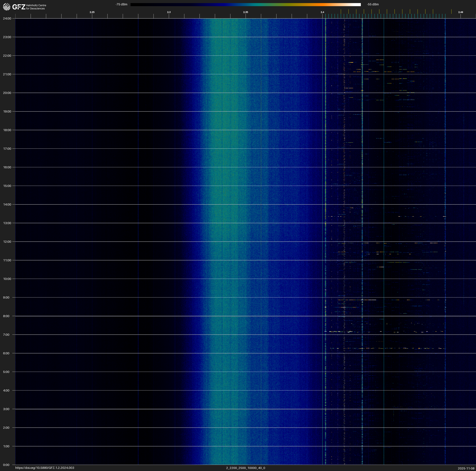Image resolution: width=476 pixels, height=471 pixels.
Task: Click the dBm color scale gradient bar
Action: pyautogui.click(x=245, y=4)
